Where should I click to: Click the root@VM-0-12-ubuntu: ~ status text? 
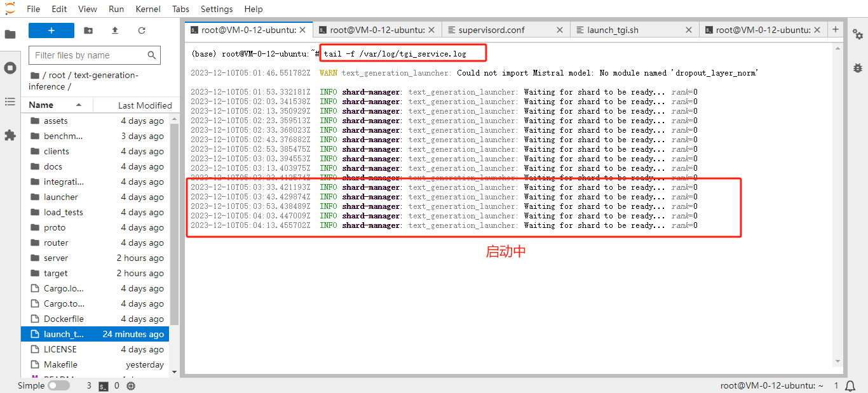(x=772, y=385)
